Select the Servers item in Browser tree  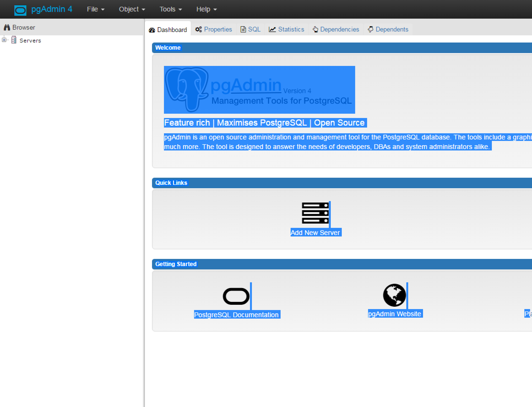pyautogui.click(x=30, y=40)
